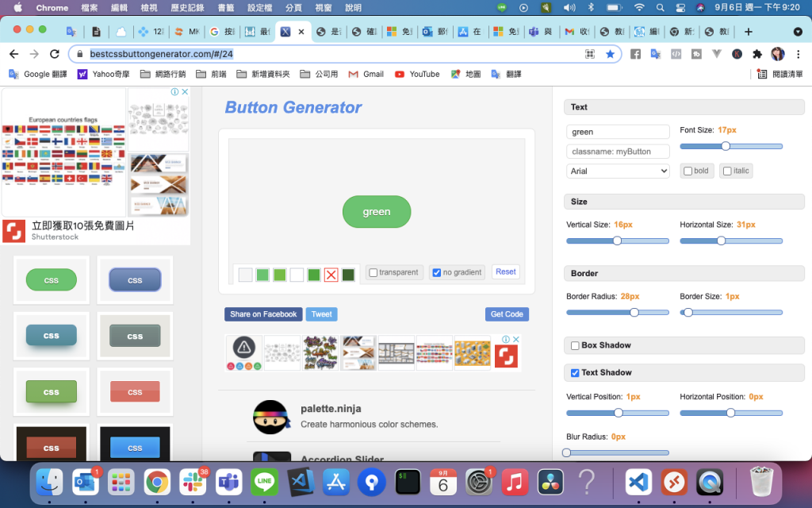Click the Vertical Size slider handle

coord(617,241)
